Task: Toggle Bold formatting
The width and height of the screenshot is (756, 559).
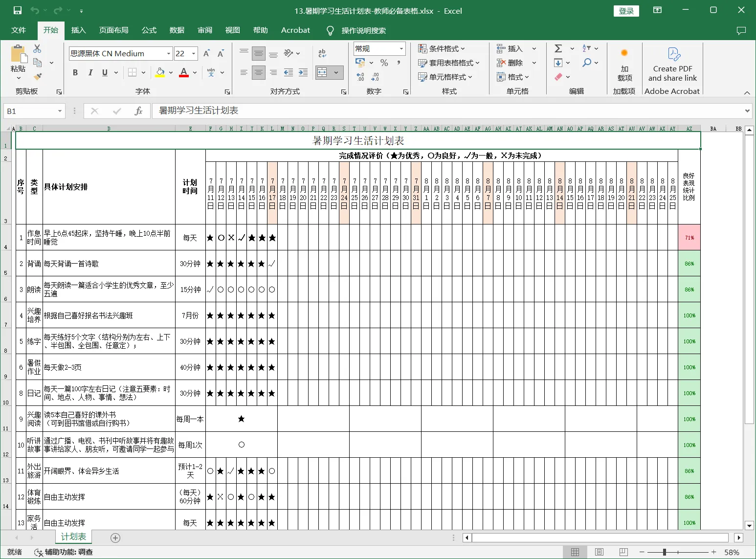Action: point(75,72)
